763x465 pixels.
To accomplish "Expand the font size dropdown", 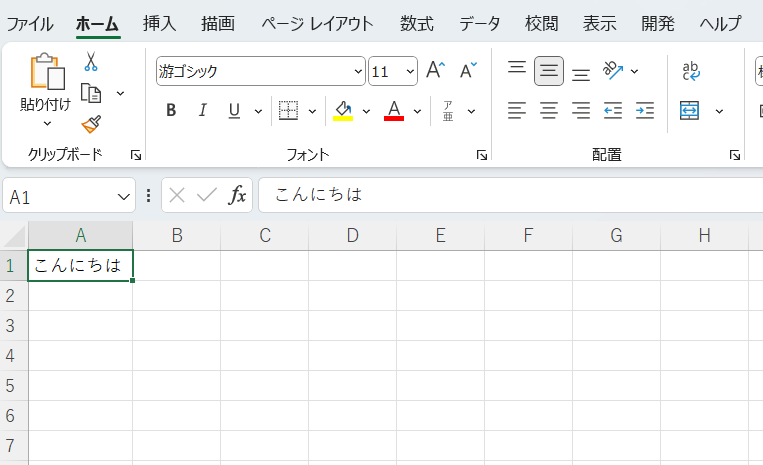I will (410, 71).
